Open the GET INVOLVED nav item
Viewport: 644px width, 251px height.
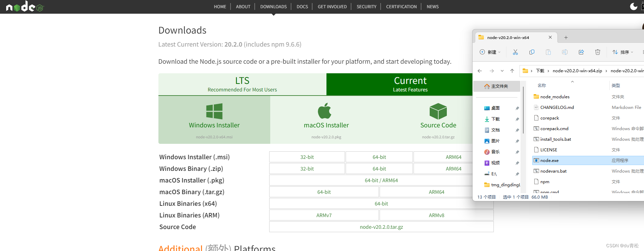[332, 7]
